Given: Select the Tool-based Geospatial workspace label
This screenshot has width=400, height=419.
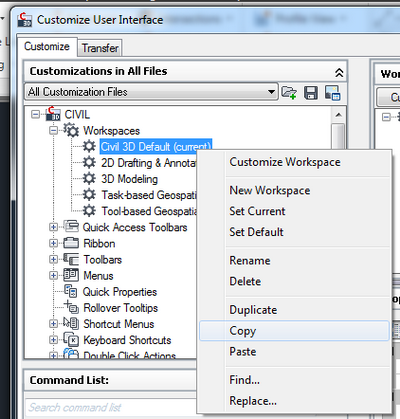Looking at the screenshot, I should click(x=149, y=211).
